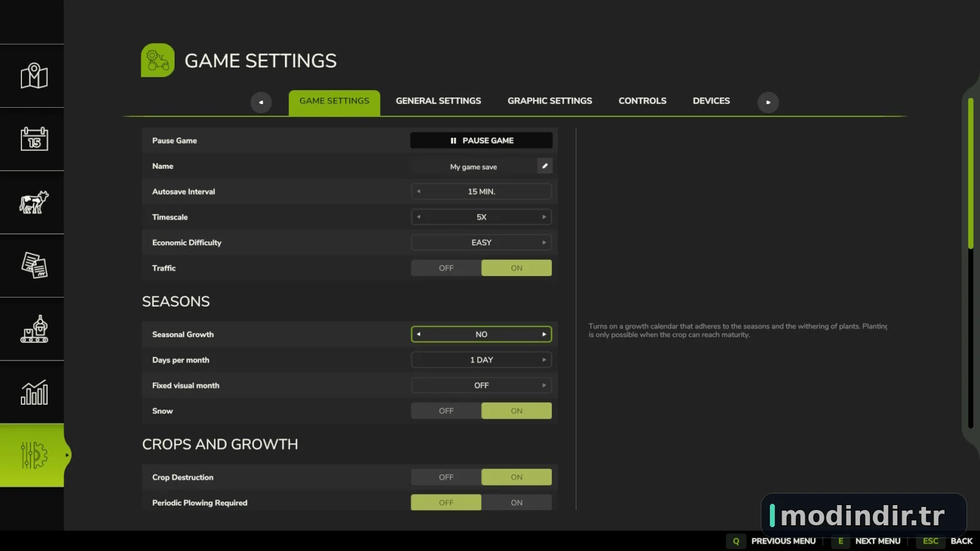
Task: Click the Pause Game button
Action: click(481, 140)
